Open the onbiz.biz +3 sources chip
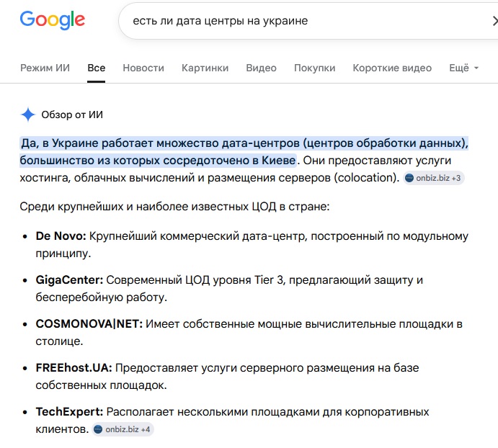Screen dimensions: 498x448 tap(434, 178)
